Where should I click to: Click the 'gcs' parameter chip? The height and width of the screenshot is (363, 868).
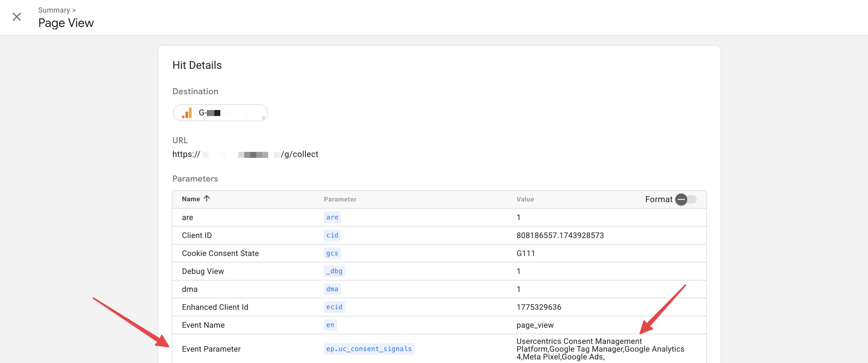pos(332,253)
